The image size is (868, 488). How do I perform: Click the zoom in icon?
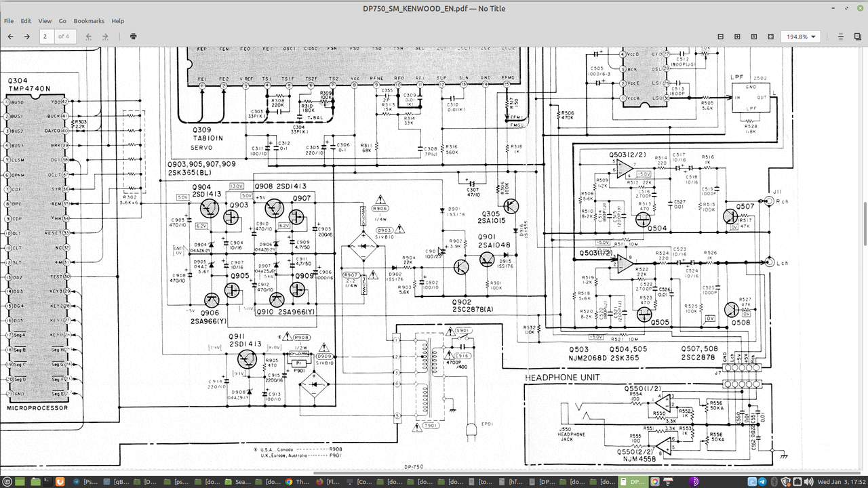click(737, 36)
